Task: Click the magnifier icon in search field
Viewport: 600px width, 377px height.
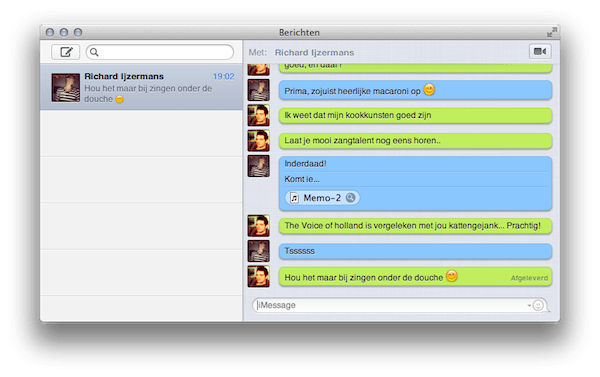Action: click(94, 52)
